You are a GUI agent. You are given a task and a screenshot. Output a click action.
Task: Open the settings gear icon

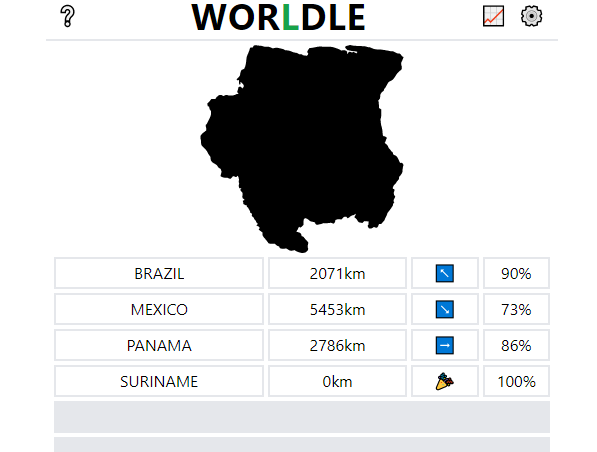click(531, 16)
